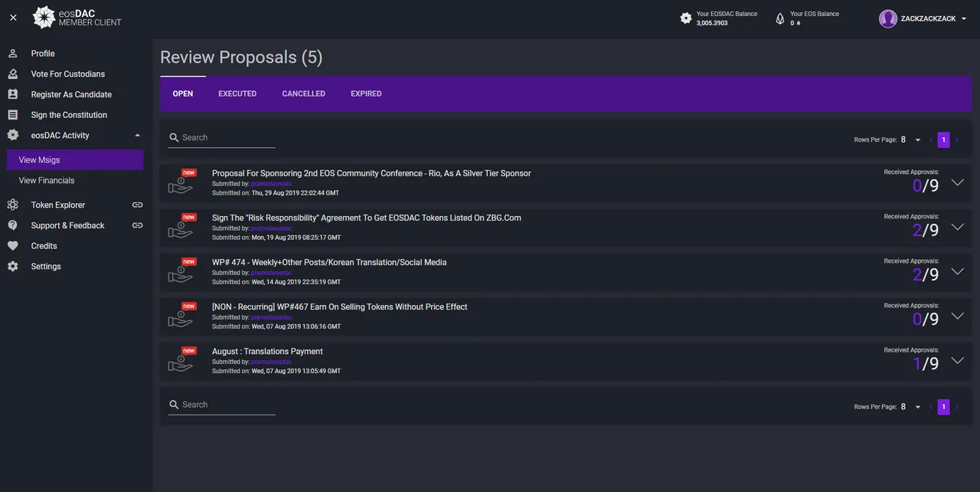Click bottom pagination next arrow

click(x=957, y=407)
